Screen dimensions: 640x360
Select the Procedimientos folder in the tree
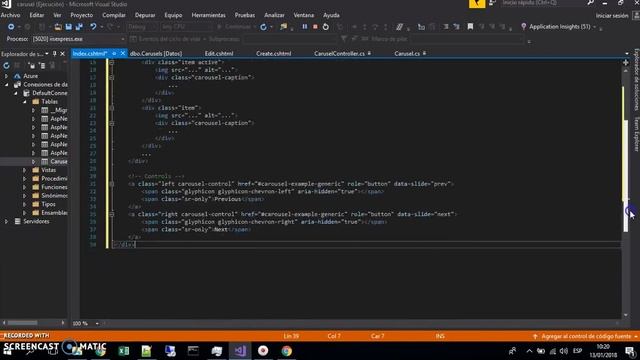[54, 179]
